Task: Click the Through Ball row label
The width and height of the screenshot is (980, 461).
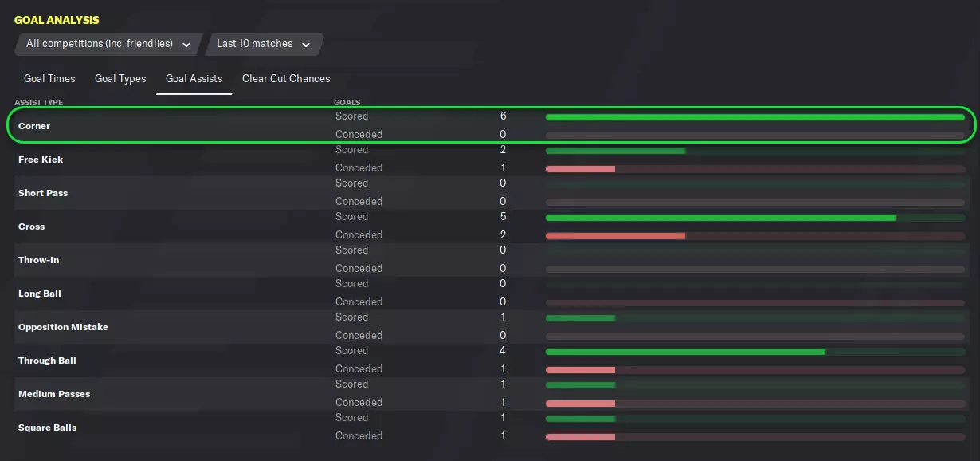Action: click(47, 361)
